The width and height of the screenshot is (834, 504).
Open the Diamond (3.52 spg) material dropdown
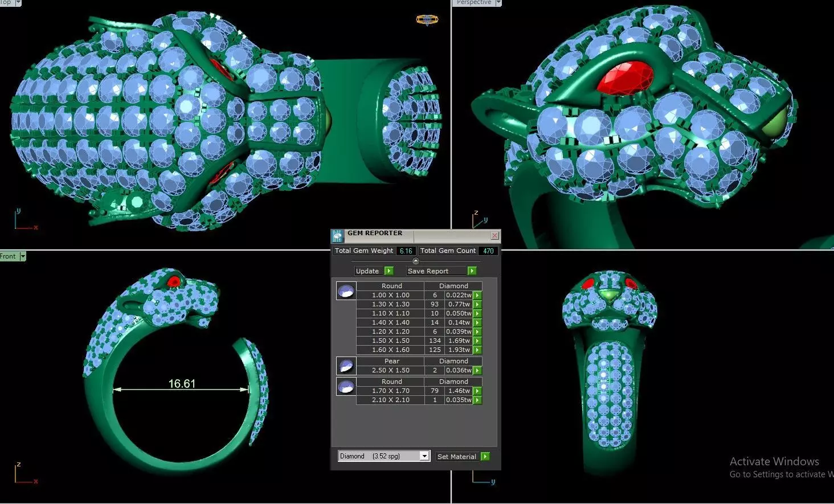(x=424, y=456)
